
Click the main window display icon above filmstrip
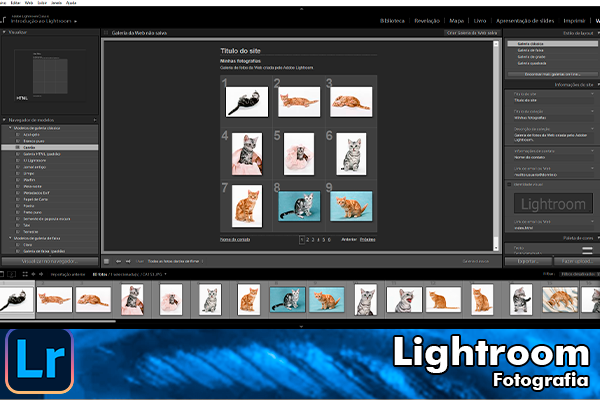(x=2, y=274)
